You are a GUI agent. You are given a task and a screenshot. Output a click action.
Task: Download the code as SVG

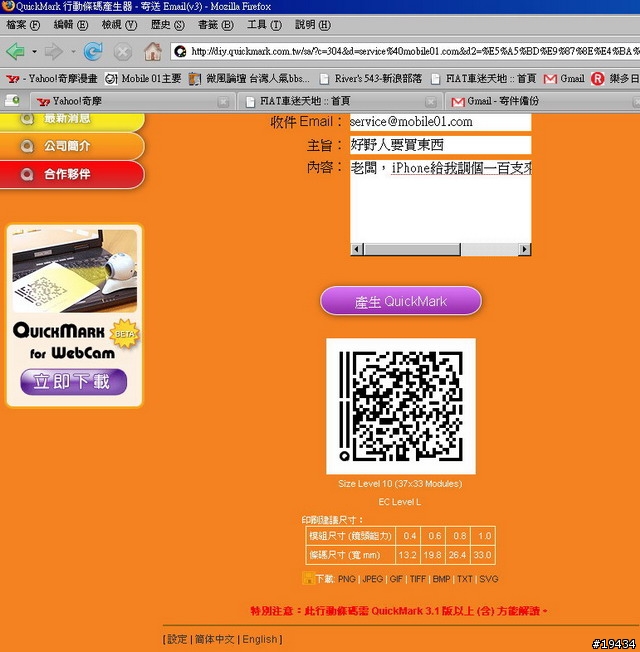(489, 579)
